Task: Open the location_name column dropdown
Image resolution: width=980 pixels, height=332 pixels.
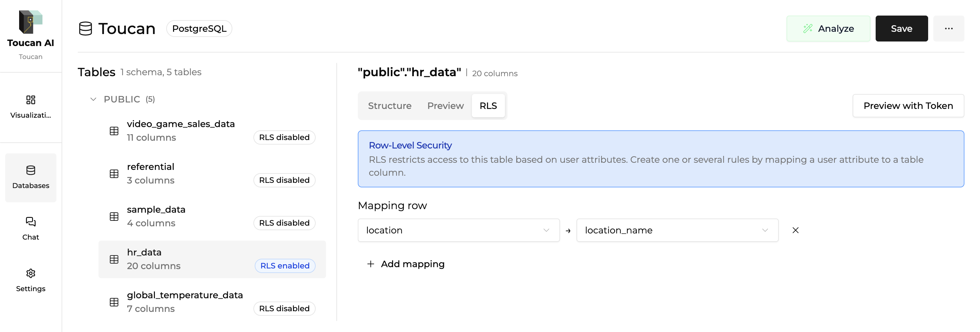Action: 677,230
